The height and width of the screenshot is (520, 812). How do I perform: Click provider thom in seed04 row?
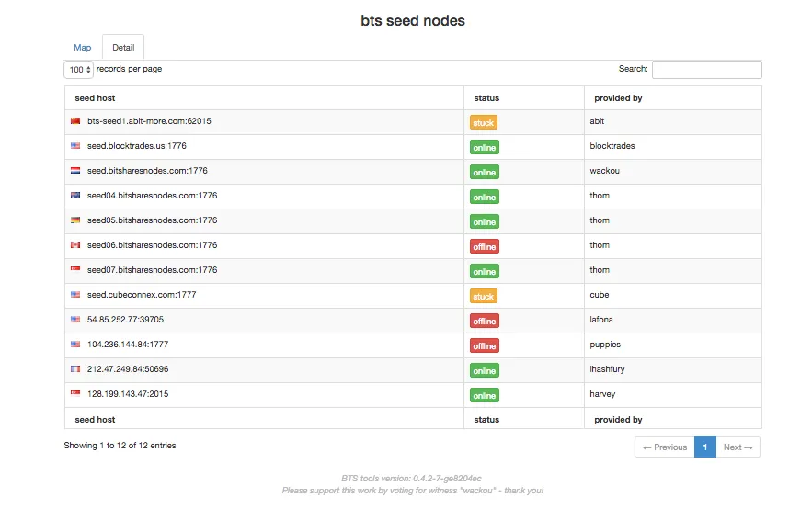click(600, 196)
